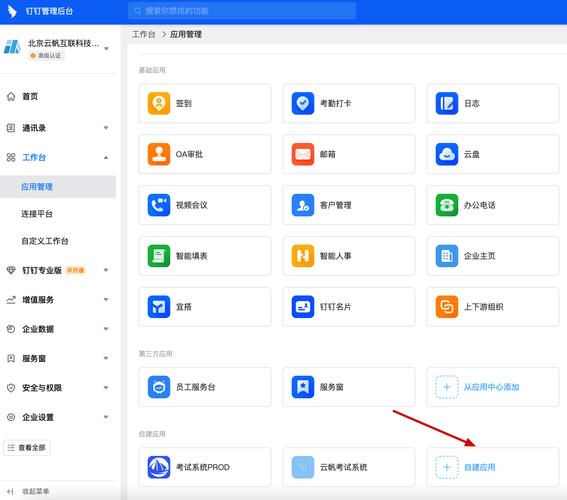Image resolution: width=567 pixels, height=500 pixels.
Task: Click the 首页 home icon in sidebar
Action: [11, 97]
